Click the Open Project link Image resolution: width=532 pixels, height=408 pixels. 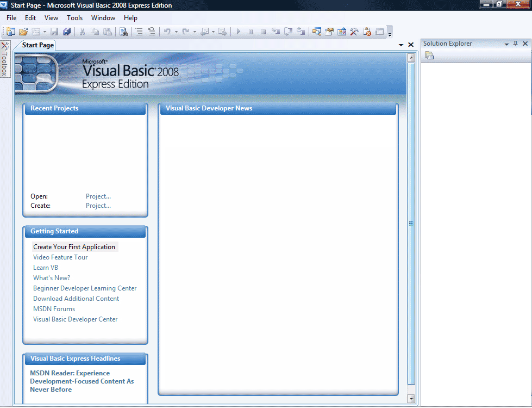tap(98, 196)
